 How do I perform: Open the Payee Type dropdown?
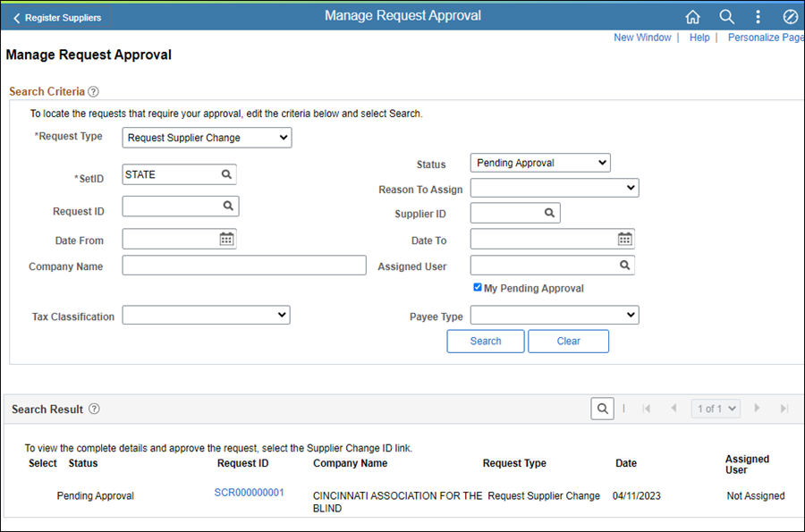click(x=554, y=315)
